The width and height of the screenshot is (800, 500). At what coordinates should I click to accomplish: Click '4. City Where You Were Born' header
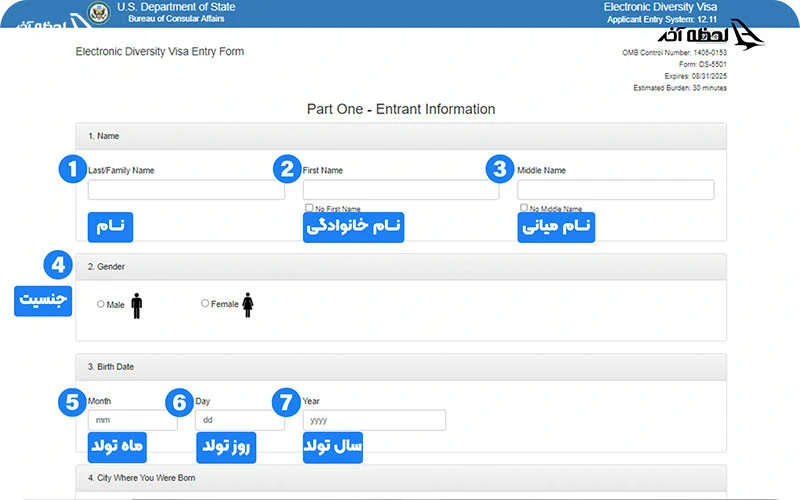point(401,478)
